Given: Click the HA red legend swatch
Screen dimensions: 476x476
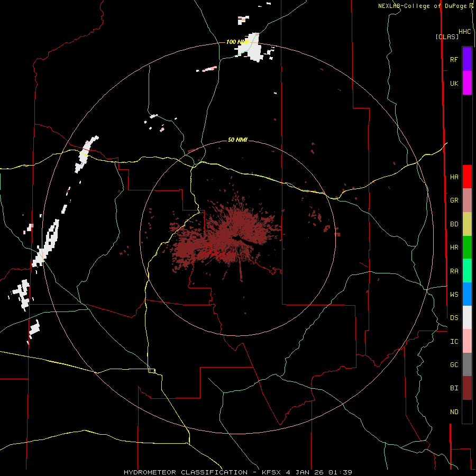Looking at the screenshot, I should pos(467,177).
